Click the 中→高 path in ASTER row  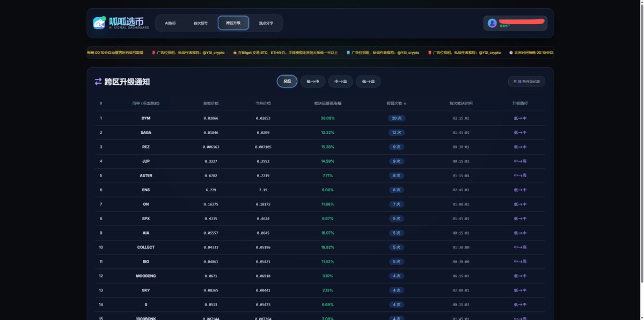521,176
